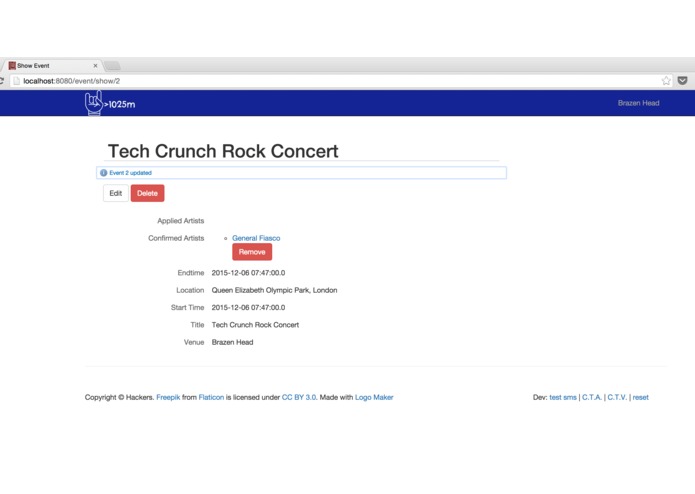The height and width of the screenshot is (494, 695).
Task: Follow the Freepik link in footer
Action: coord(168,397)
